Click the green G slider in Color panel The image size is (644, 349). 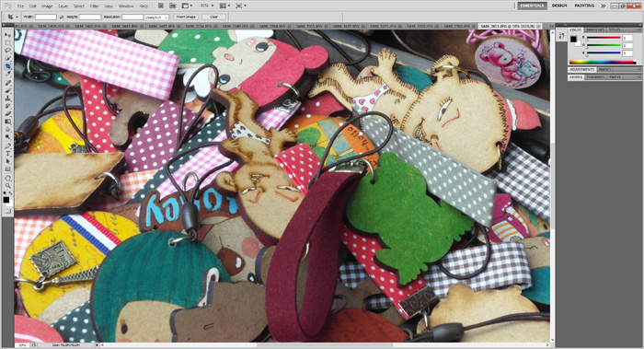[604, 45]
